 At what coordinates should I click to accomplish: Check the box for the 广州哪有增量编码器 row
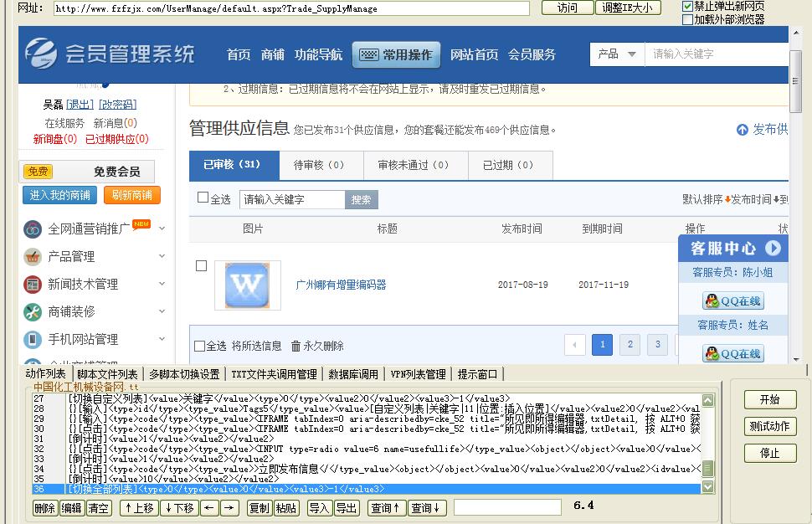click(x=202, y=265)
